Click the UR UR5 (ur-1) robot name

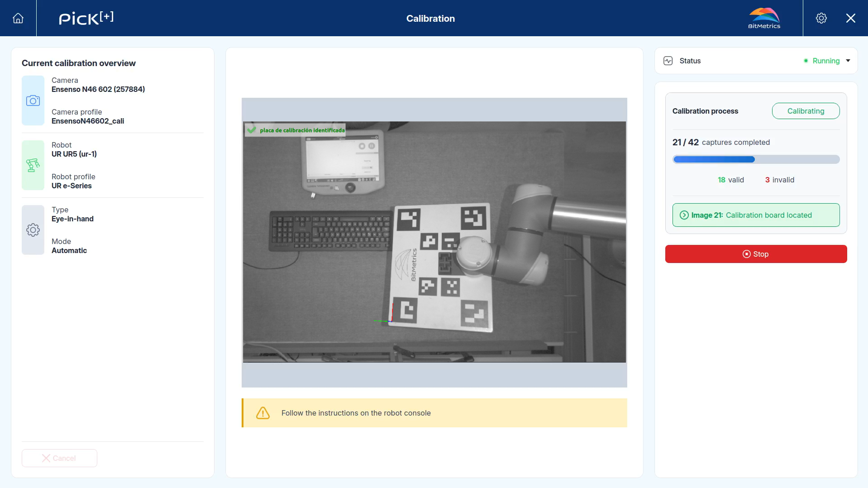pos(74,154)
